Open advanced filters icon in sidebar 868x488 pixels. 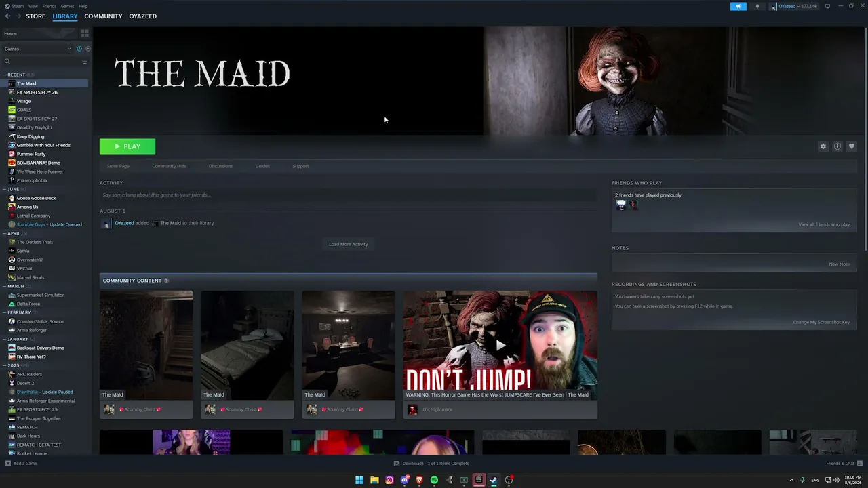(85, 62)
